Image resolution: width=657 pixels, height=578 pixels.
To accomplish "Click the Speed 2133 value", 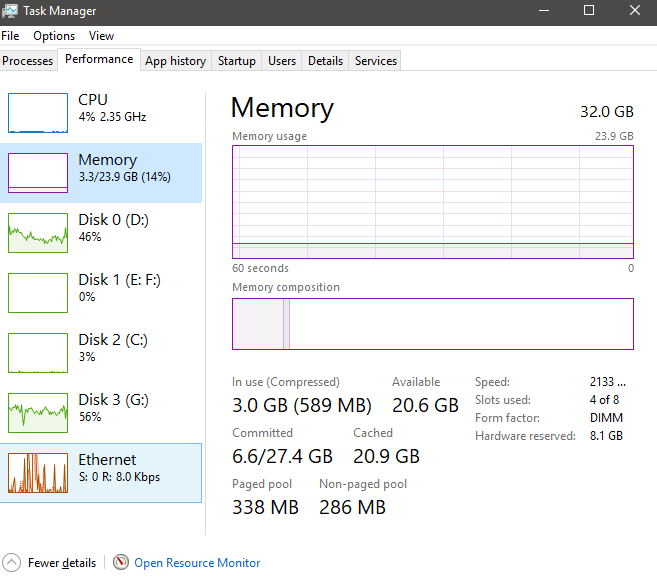I will pos(608,382).
